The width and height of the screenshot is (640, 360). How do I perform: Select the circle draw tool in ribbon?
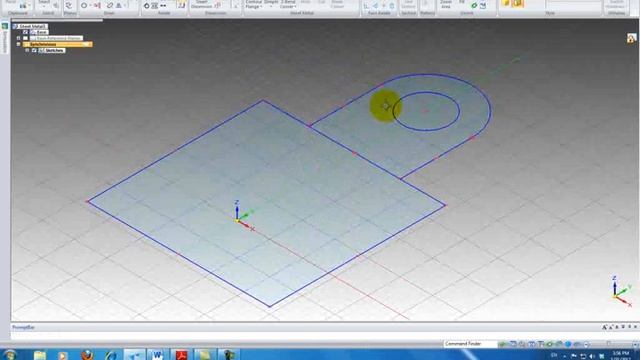(84, 5)
